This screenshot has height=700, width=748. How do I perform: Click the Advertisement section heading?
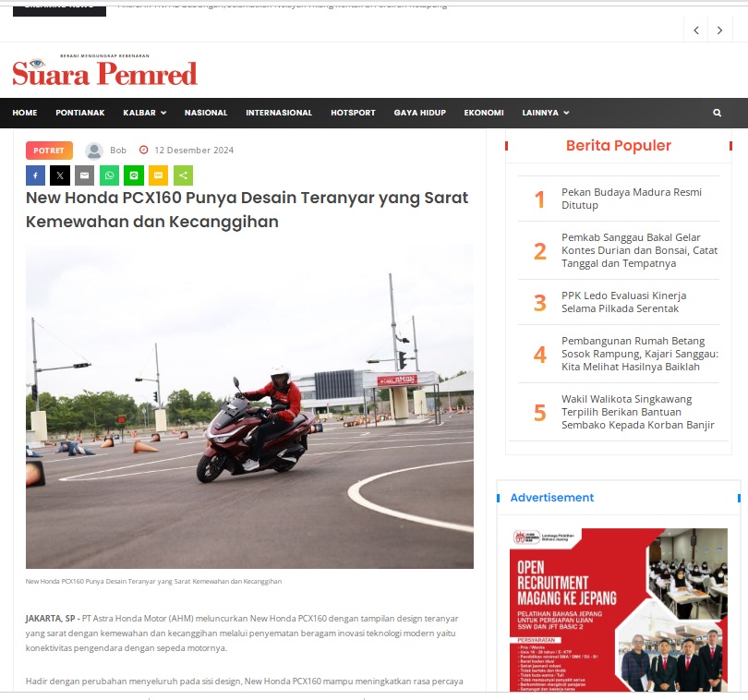pyautogui.click(x=552, y=498)
